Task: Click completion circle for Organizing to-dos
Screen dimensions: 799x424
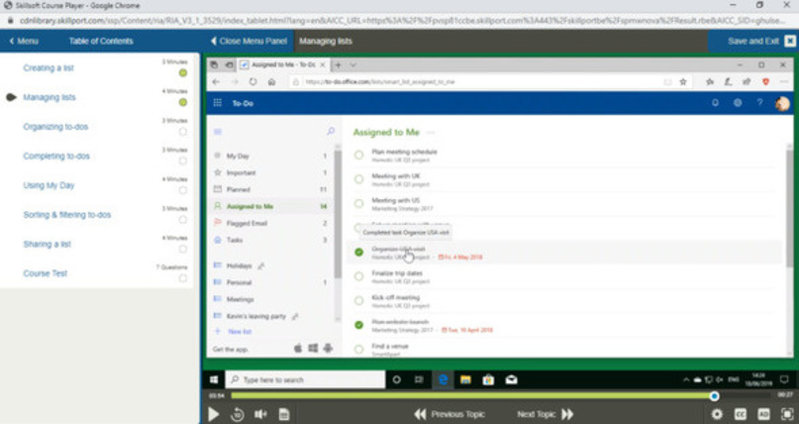Action: point(183,131)
